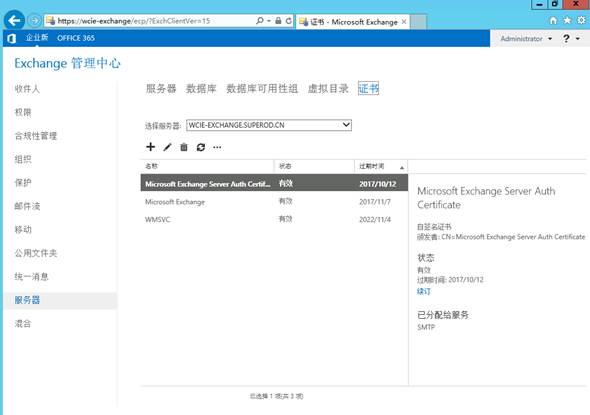Select the 证书 tab
This screenshot has width=590, height=415.
[368, 88]
